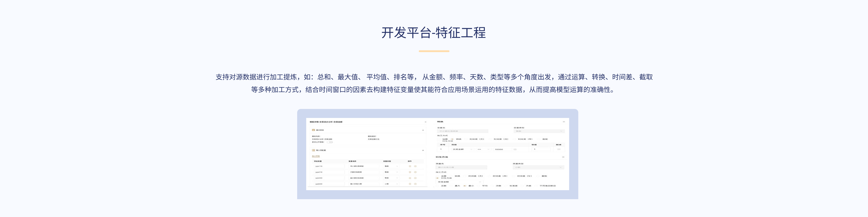The image size is (868, 217).
Task: Click the 变量名 field in 衍生方法 panel
Action: (x=462, y=168)
